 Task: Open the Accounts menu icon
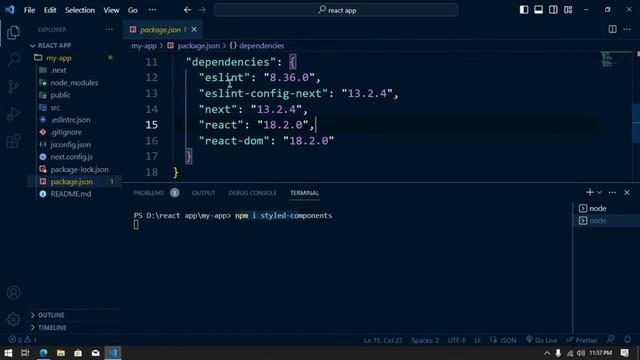pos(13,293)
